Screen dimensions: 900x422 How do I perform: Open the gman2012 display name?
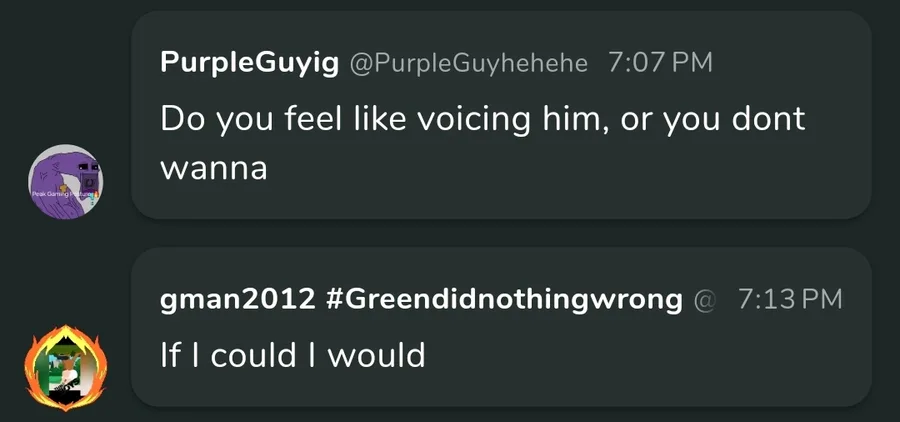click(x=236, y=299)
